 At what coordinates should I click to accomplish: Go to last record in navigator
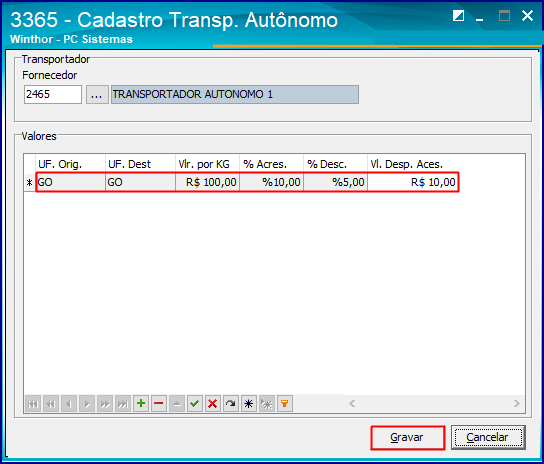pyautogui.click(x=123, y=404)
